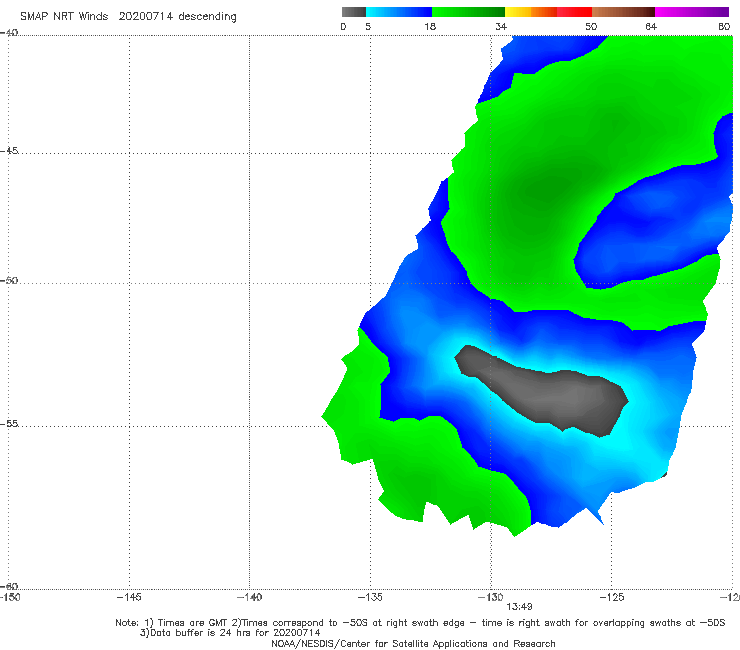Click the brown 50-64 segment of color bar
The height and width of the screenshot is (650, 740).
tap(623, 12)
